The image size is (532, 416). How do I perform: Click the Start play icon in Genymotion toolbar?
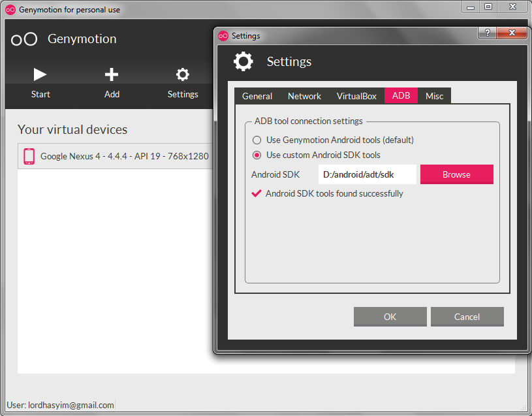[x=40, y=74]
